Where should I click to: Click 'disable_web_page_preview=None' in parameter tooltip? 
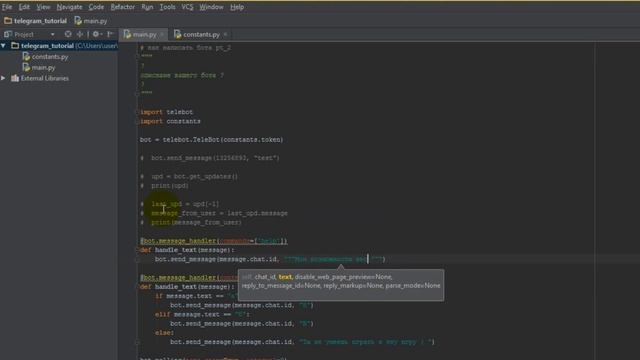(343, 277)
